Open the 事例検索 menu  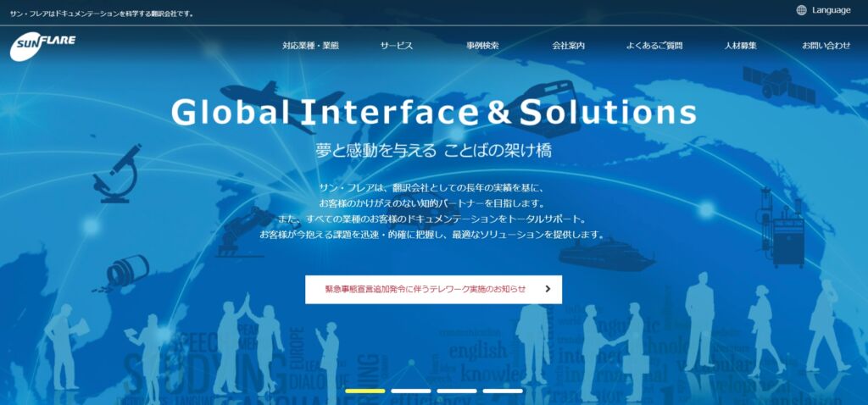click(482, 46)
